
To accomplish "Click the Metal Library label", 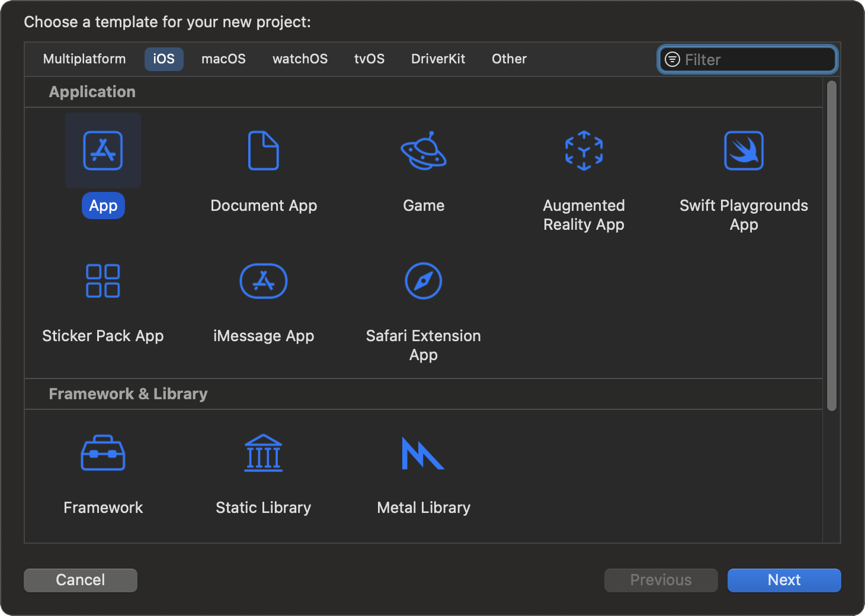I will (x=424, y=508).
